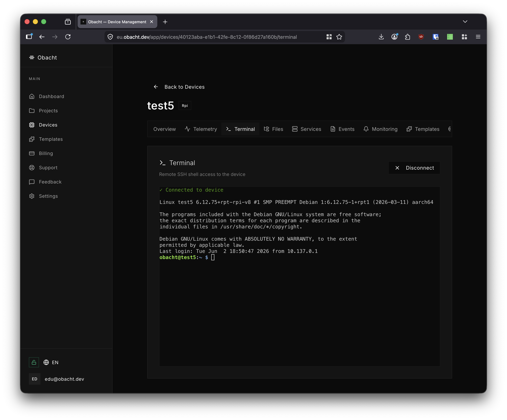Open the Support page
507x420 pixels.
point(43,167)
